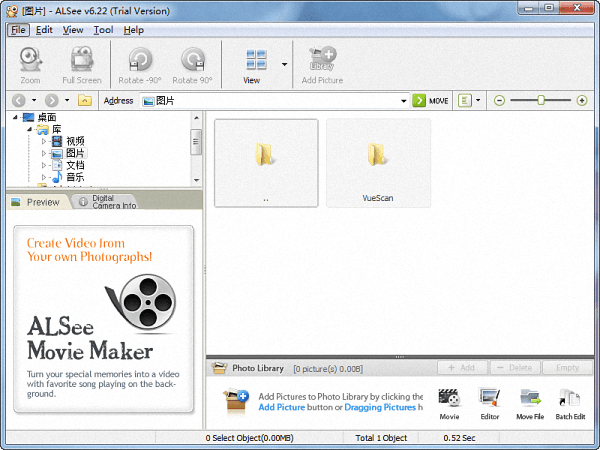Screen dimensions: 600x450
Task: Select 桌面 in the folder tree
Action: 47,117
